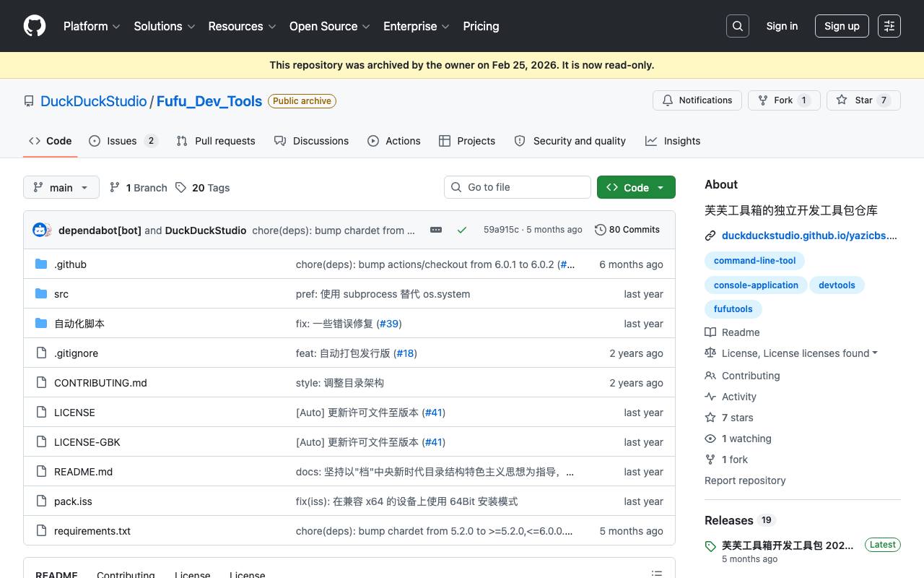Open the main branch selector
This screenshot has width=924, height=578.
61,188
